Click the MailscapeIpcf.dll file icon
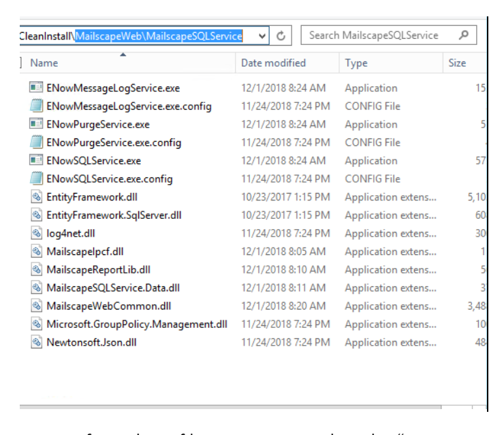Viewport: 504px width, 435px height. point(36,252)
